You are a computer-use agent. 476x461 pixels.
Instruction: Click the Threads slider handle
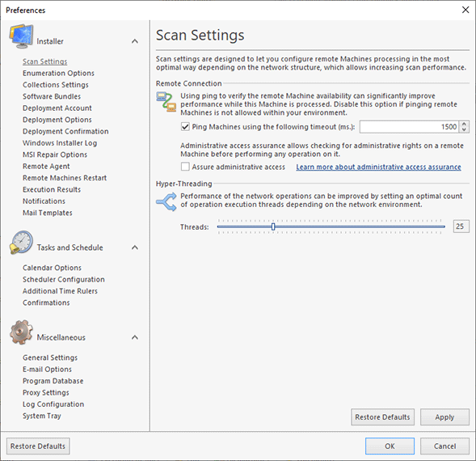[273, 226]
